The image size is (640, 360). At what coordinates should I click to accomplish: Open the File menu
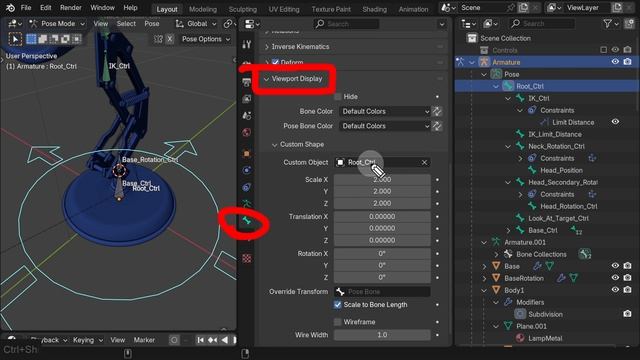point(26,8)
